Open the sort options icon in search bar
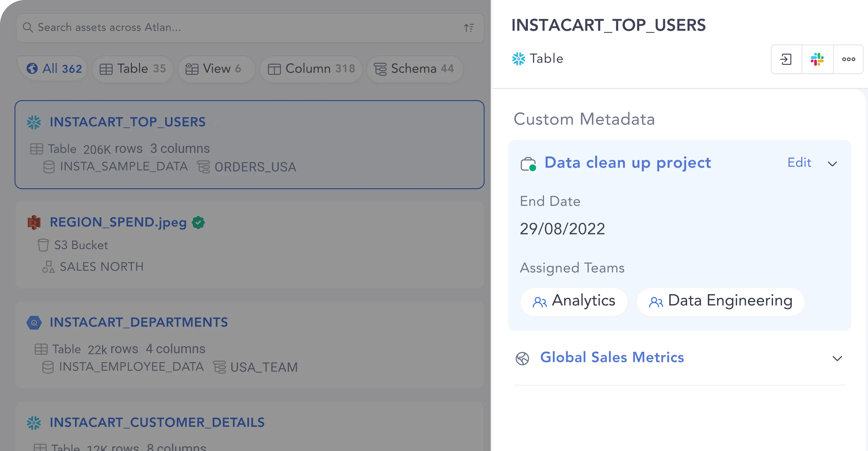868x451 pixels. tap(469, 28)
